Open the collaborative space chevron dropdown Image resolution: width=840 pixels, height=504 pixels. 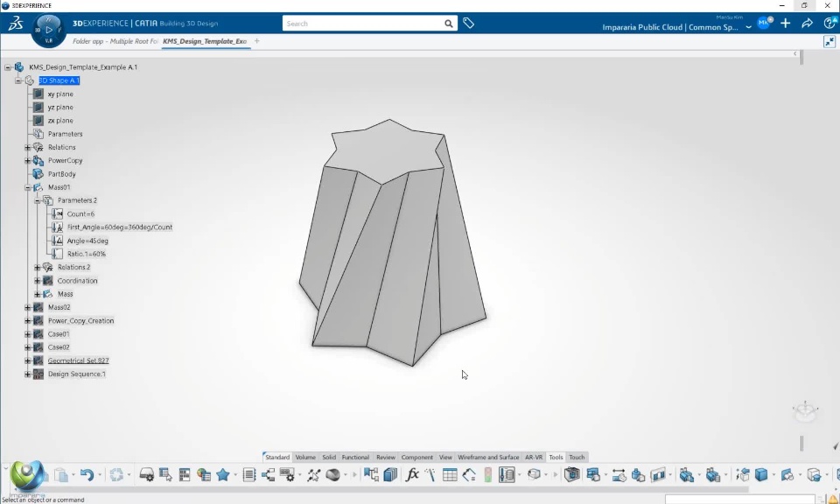748,27
